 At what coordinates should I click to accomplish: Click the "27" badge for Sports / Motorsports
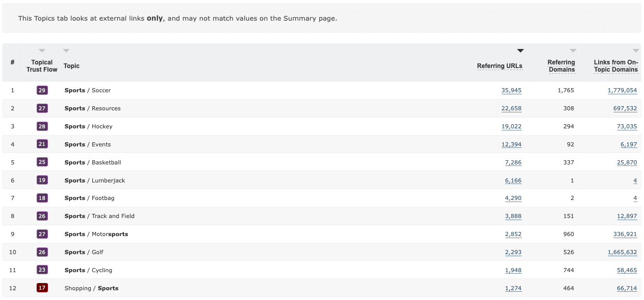[42, 234]
